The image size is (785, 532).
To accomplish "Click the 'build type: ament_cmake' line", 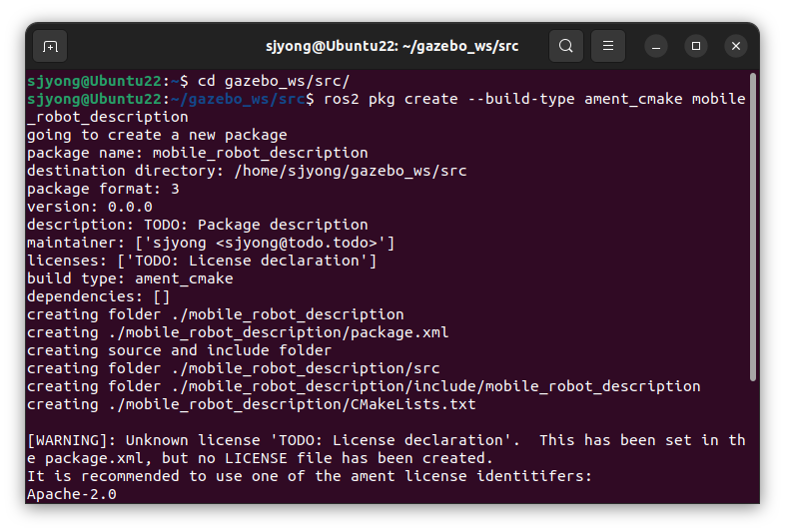I will coord(130,278).
